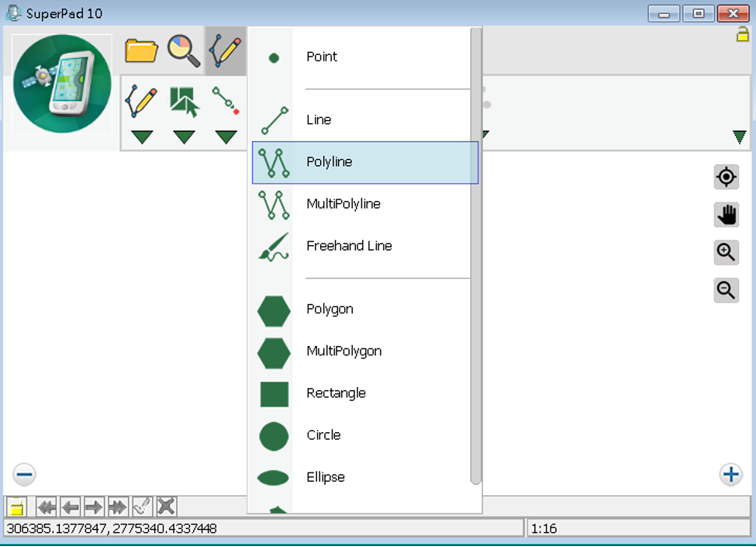The height and width of the screenshot is (547, 756).
Task: Toggle the yellow lock in bottom toolbar
Action: [16, 507]
